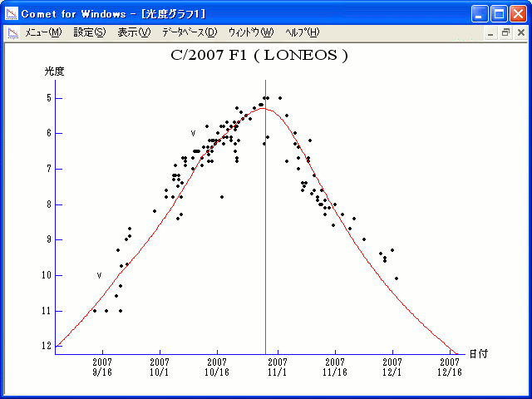Open the データベース(D) menu
The width and height of the screenshot is (532, 399).
tap(190, 32)
